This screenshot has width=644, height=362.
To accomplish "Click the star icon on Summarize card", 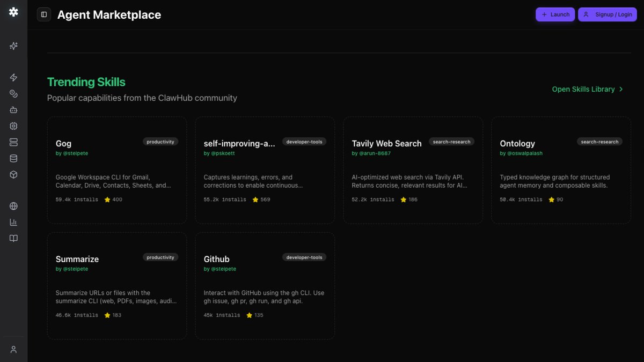I will click(107, 315).
